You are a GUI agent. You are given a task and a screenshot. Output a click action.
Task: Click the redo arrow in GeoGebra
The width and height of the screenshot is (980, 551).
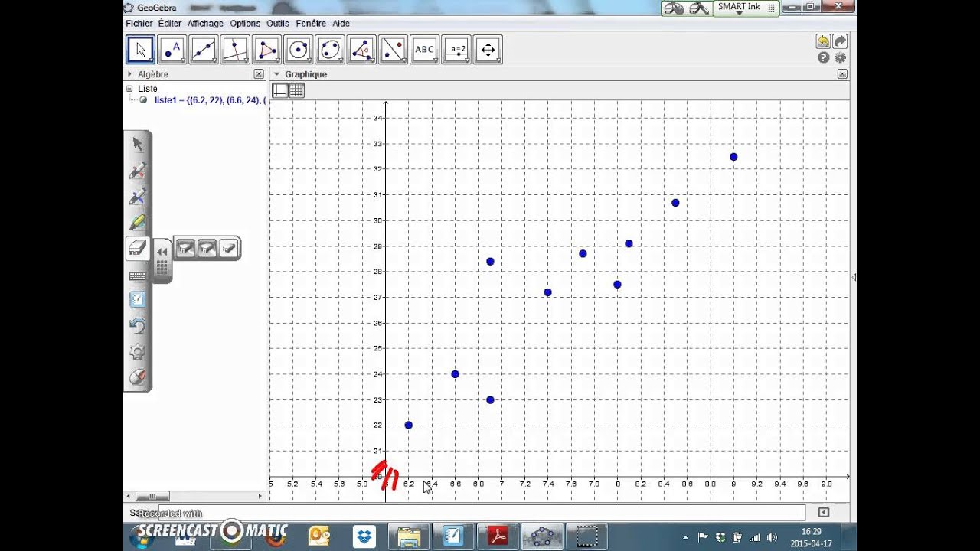click(840, 41)
